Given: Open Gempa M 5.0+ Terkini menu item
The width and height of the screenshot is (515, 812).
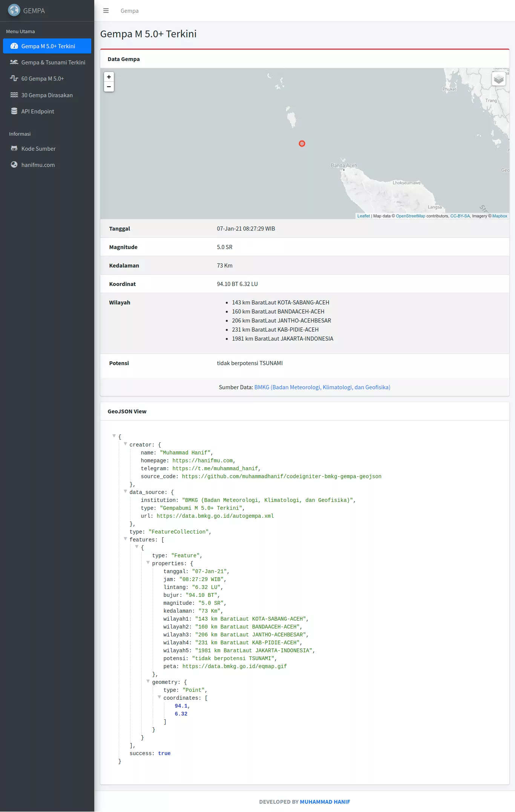Looking at the screenshot, I should pyautogui.click(x=47, y=46).
